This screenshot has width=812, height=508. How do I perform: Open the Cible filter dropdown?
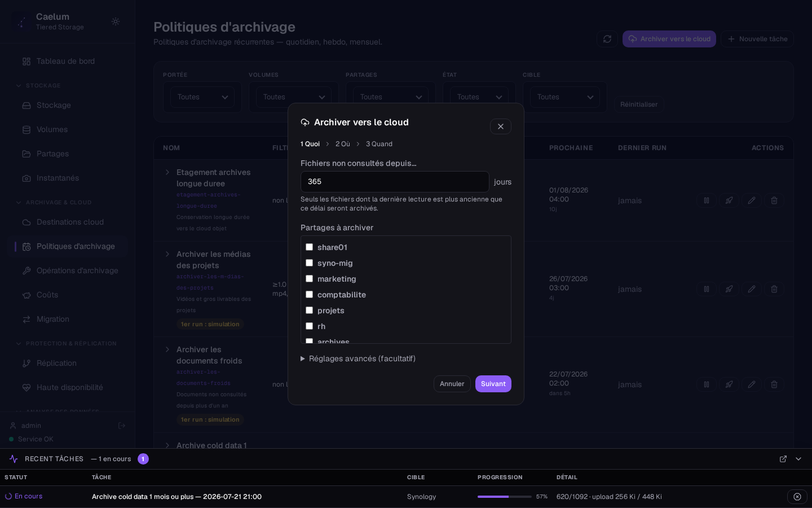tap(565, 97)
